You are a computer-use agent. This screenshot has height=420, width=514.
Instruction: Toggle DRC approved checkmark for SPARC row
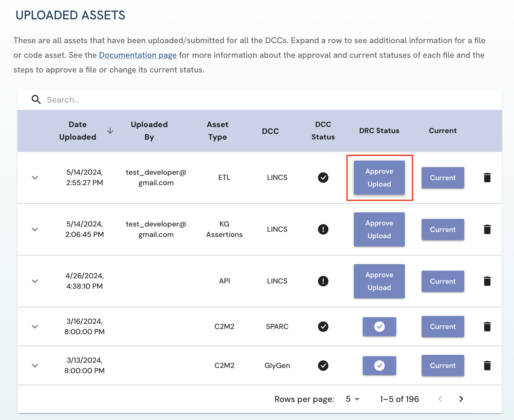[x=379, y=327]
